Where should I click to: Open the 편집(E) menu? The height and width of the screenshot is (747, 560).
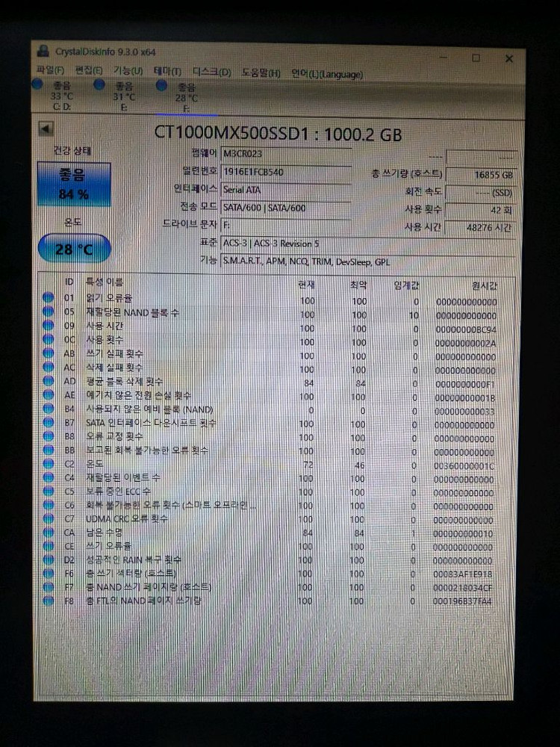89,70
